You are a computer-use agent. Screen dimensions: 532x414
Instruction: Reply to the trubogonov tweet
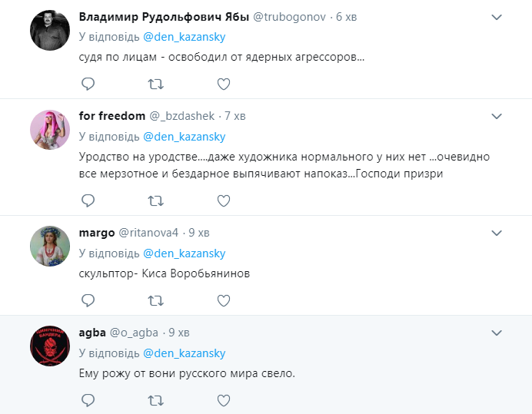point(88,84)
